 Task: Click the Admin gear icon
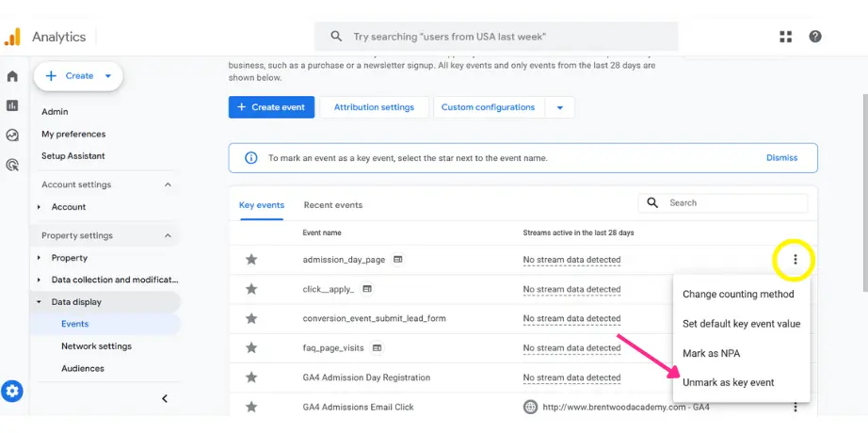click(x=13, y=392)
